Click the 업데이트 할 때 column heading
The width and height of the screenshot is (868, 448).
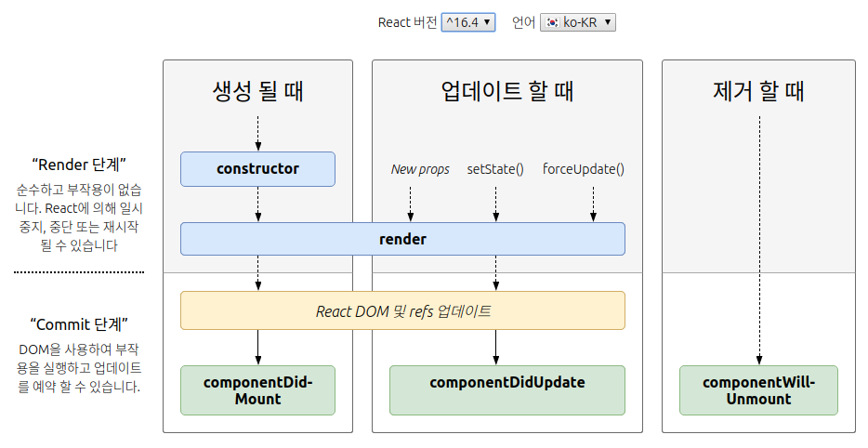(507, 91)
